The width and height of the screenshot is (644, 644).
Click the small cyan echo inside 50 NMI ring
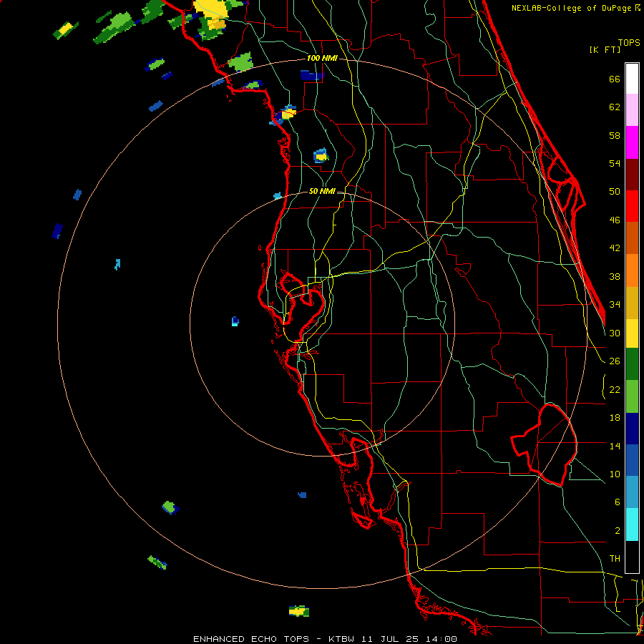pos(235,321)
